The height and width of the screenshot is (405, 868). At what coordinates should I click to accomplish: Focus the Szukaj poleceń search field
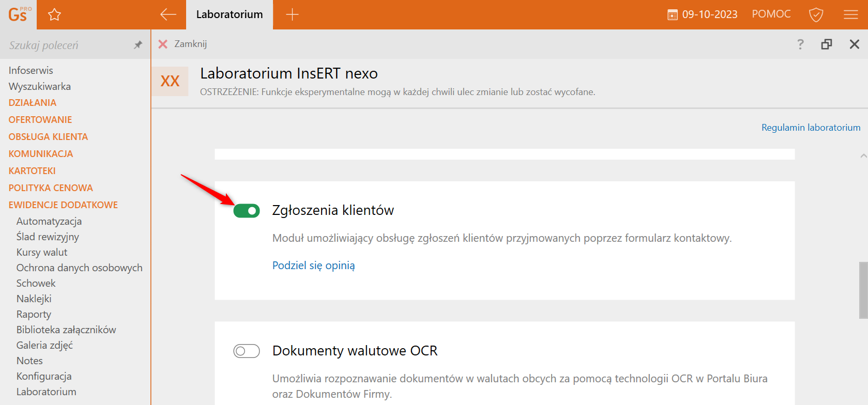click(x=67, y=45)
